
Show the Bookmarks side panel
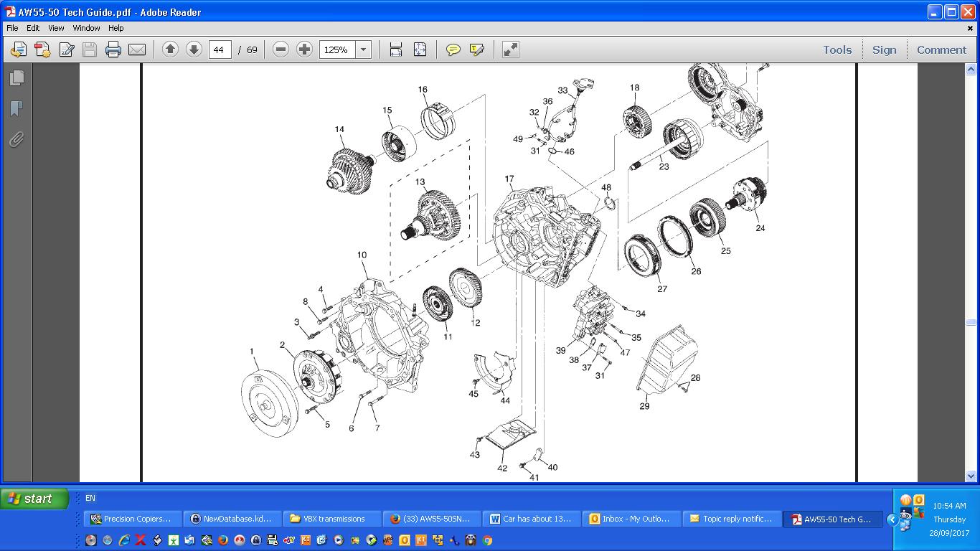(17, 108)
